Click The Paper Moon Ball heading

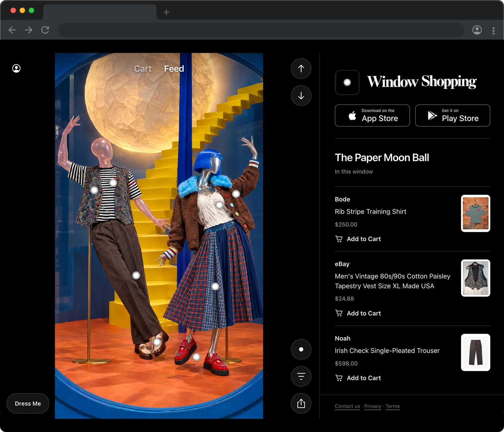[382, 158]
